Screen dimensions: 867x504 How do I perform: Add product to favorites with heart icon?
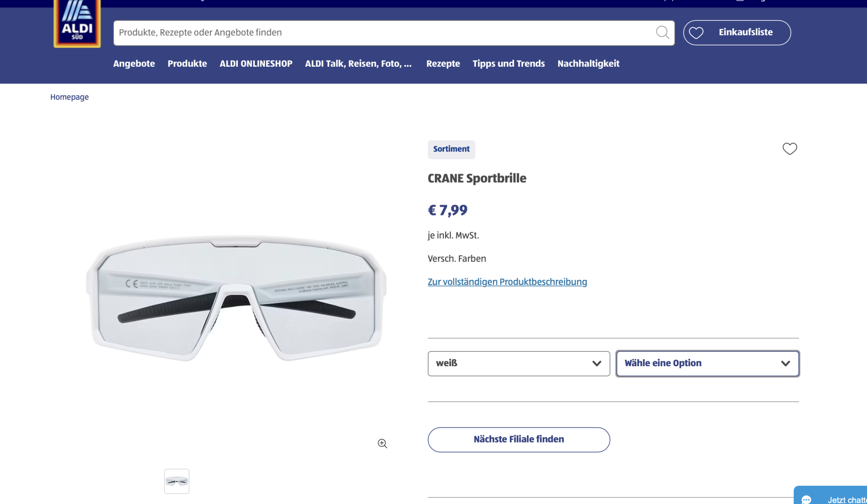click(x=789, y=149)
